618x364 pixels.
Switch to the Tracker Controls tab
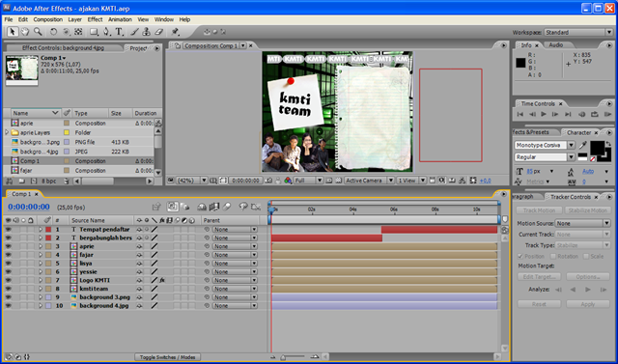(x=571, y=197)
